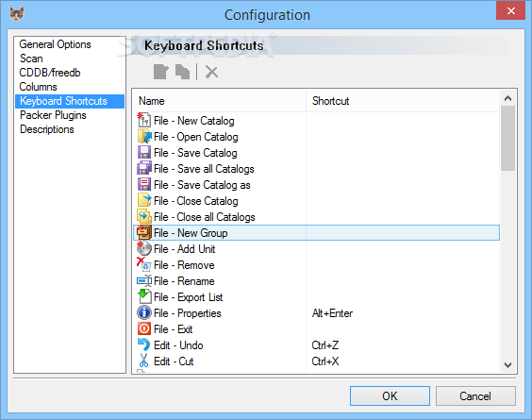Confirm with the OK button
Image resolution: width=532 pixels, height=420 pixels.
point(390,395)
